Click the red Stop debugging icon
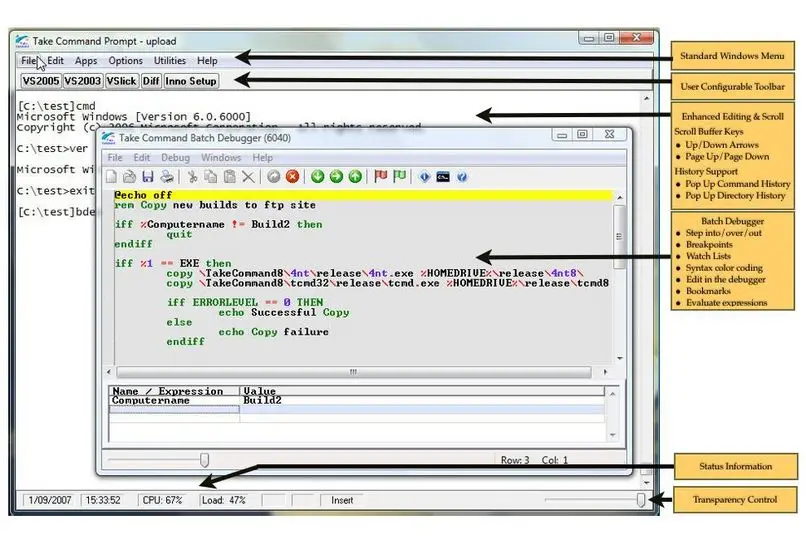806x540 pixels. 292,177
